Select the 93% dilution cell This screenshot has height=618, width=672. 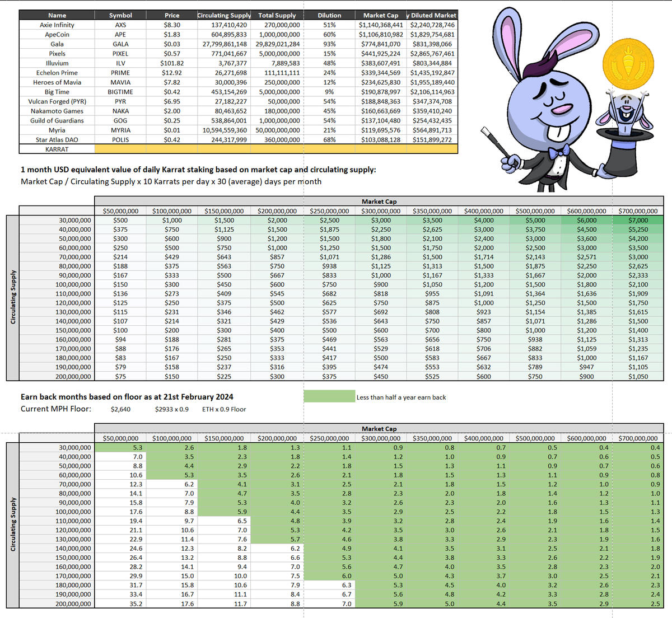pyautogui.click(x=329, y=44)
